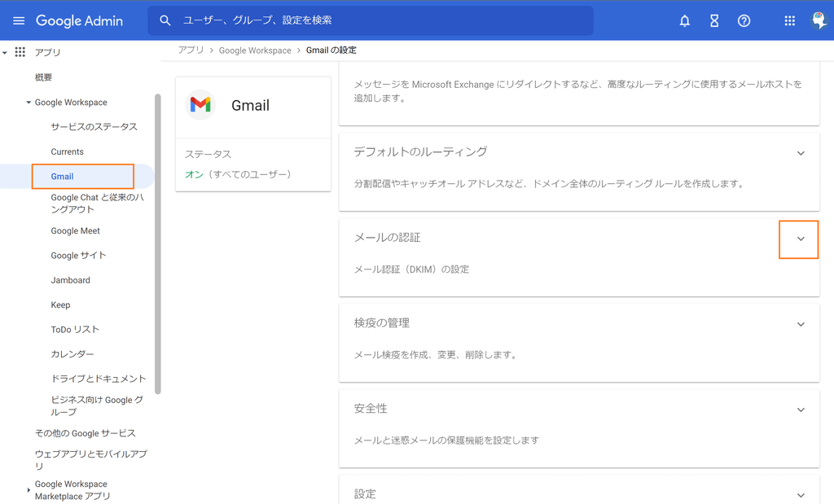
Task: Open サービスのステータス in sidebar
Action: click(94, 126)
